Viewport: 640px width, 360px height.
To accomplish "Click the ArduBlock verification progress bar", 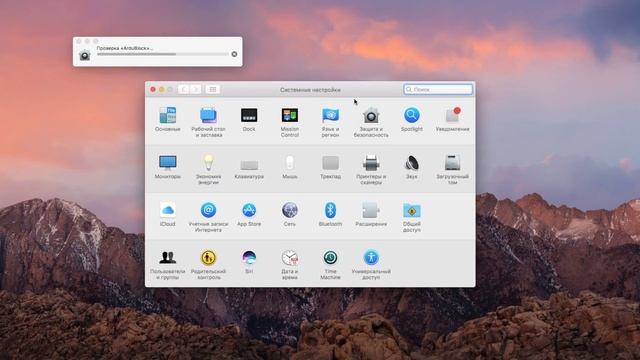I will (162, 54).
